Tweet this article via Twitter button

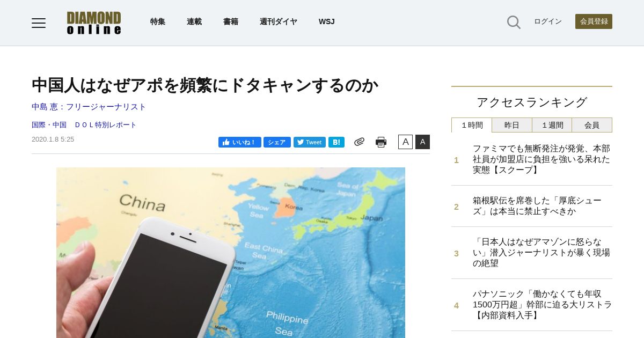click(310, 142)
